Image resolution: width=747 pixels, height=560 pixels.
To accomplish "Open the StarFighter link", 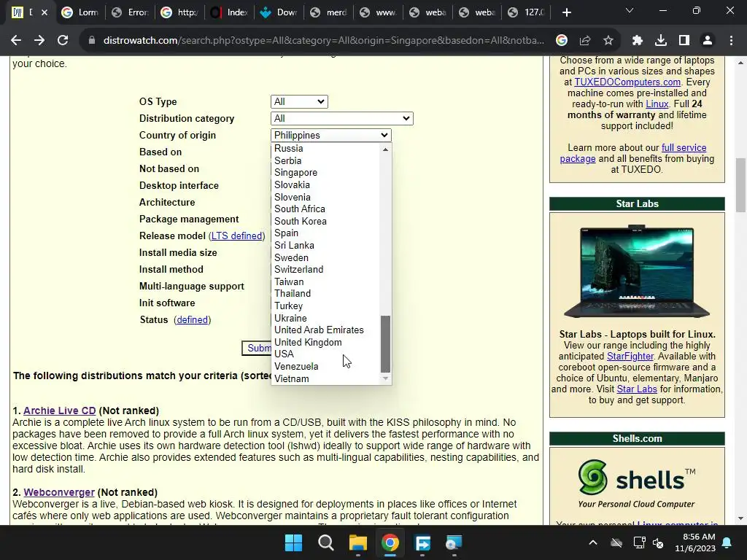I will (x=630, y=356).
